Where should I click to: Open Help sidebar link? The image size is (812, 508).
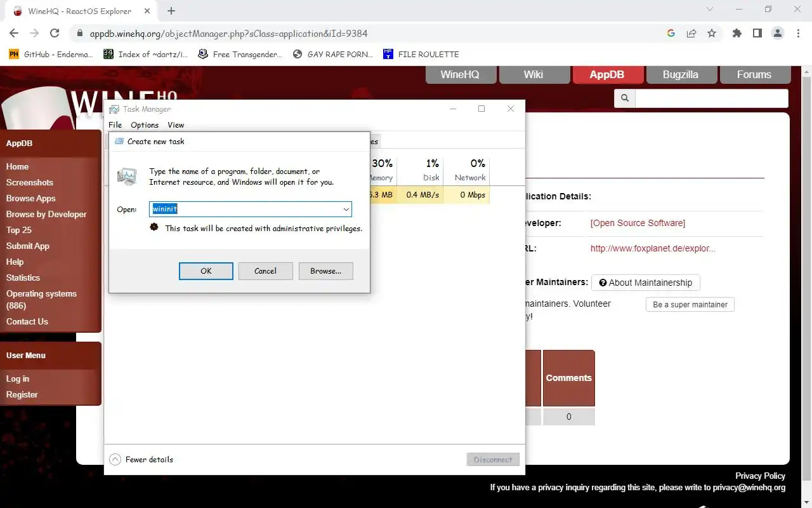click(15, 262)
